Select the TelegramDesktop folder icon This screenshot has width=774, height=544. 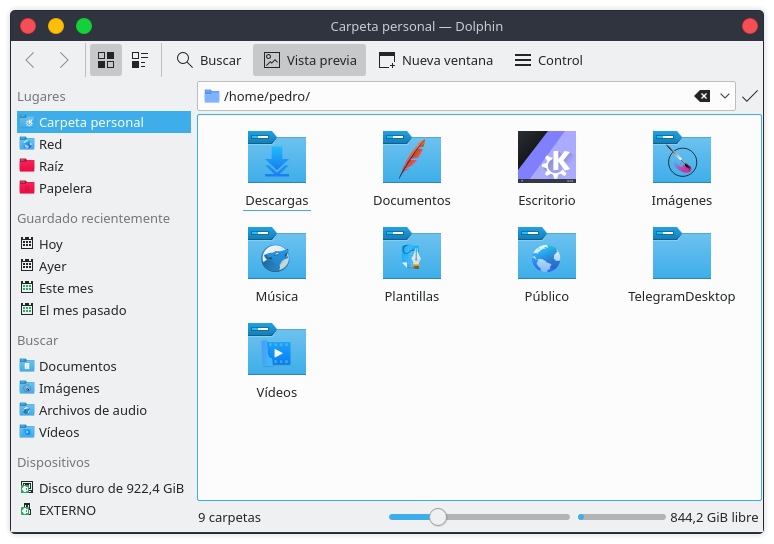click(682, 253)
